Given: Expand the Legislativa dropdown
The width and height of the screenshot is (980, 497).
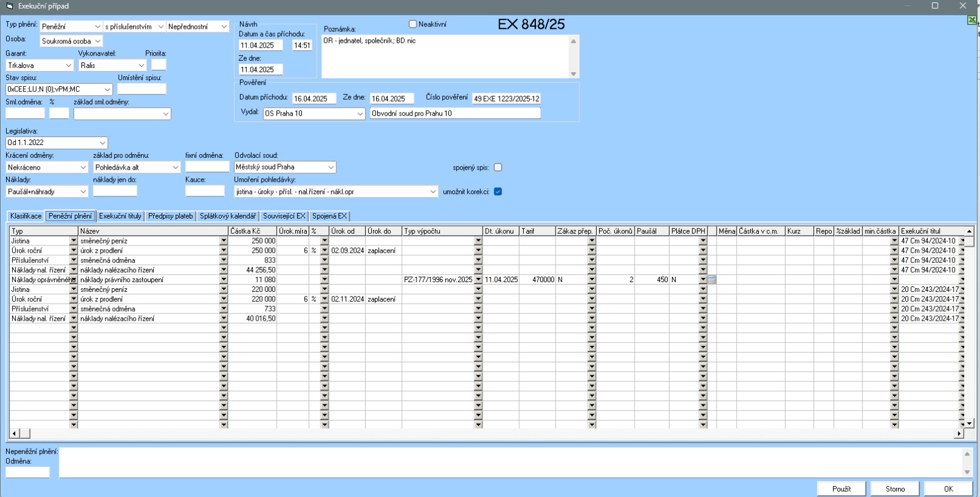Looking at the screenshot, I should click(102, 143).
